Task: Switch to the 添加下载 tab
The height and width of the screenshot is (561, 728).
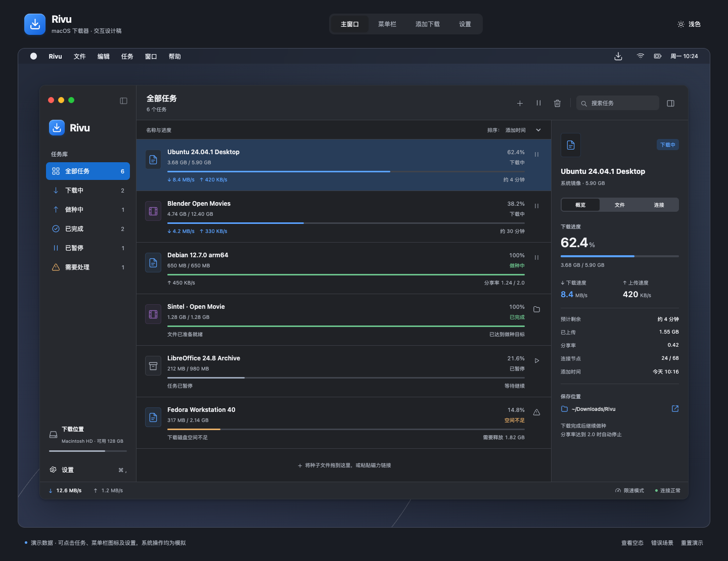Action: (428, 24)
